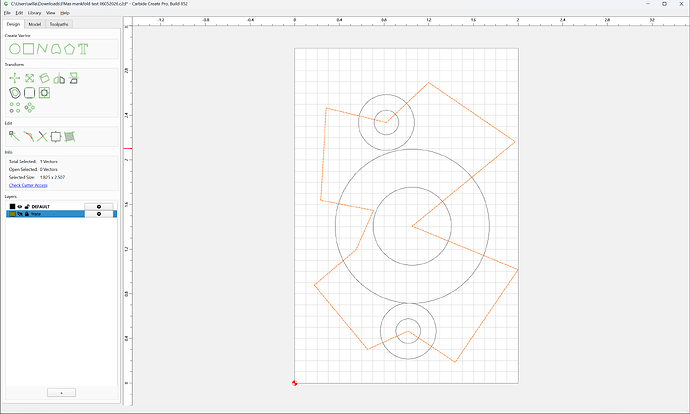Select the Create Circle tool
The image size is (690, 414).
click(15, 49)
